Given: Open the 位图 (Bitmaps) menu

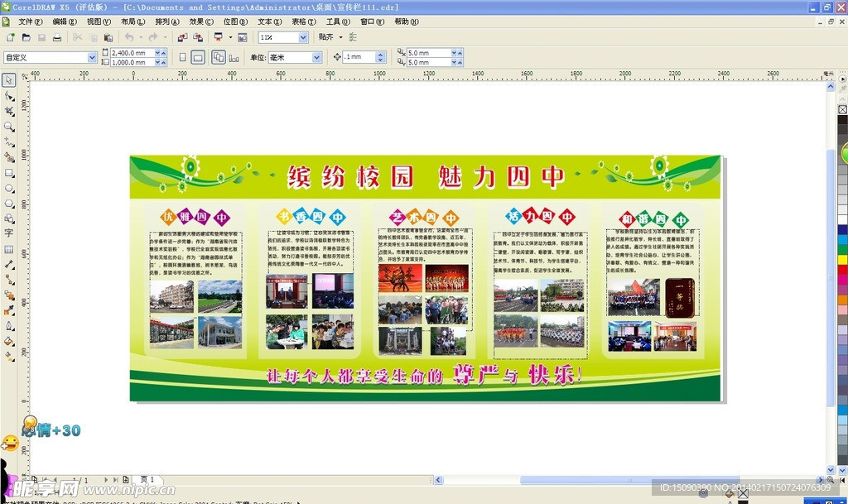Looking at the screenshot, I should pyautogui.click(x=235, y=22).
